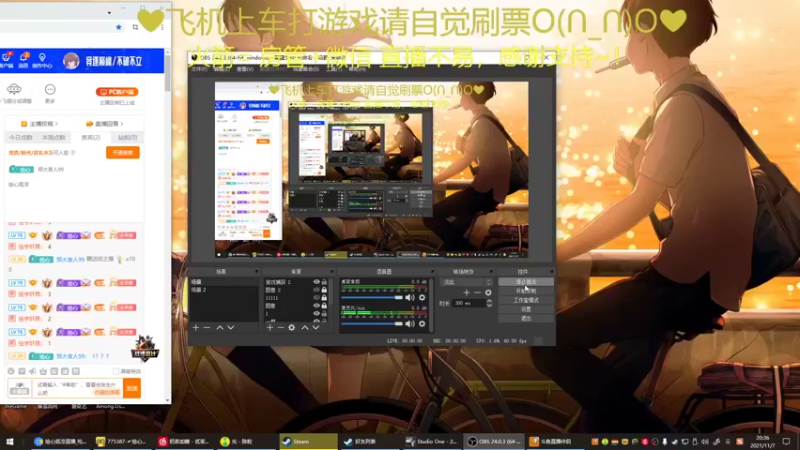Add a new scene in OBS Scenes panel
800x450 pixels.
196,328
